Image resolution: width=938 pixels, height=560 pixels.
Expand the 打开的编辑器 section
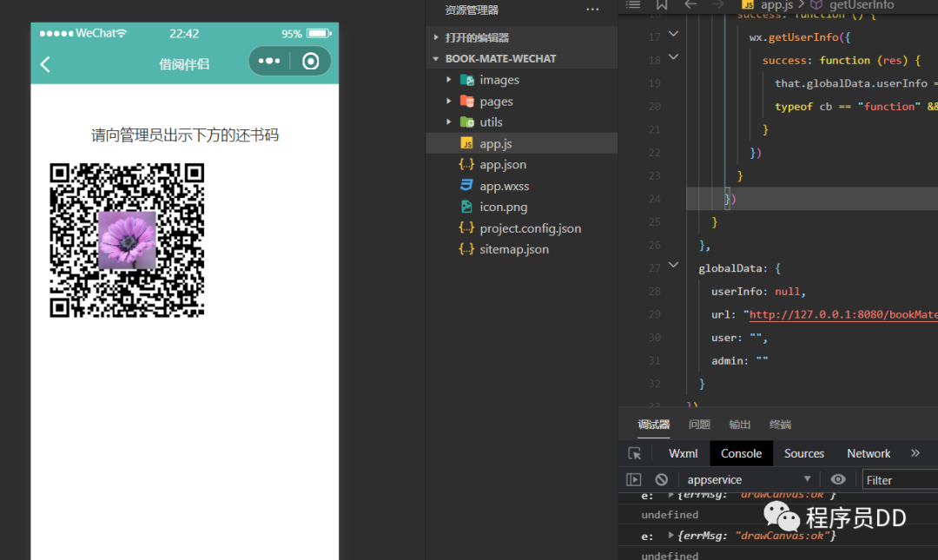tap(522, 37)
